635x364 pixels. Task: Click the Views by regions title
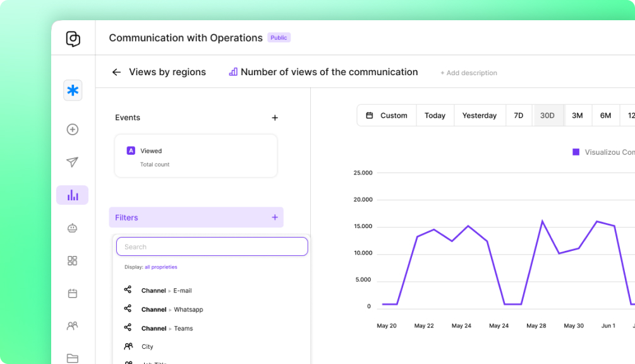tap(167, 72)
